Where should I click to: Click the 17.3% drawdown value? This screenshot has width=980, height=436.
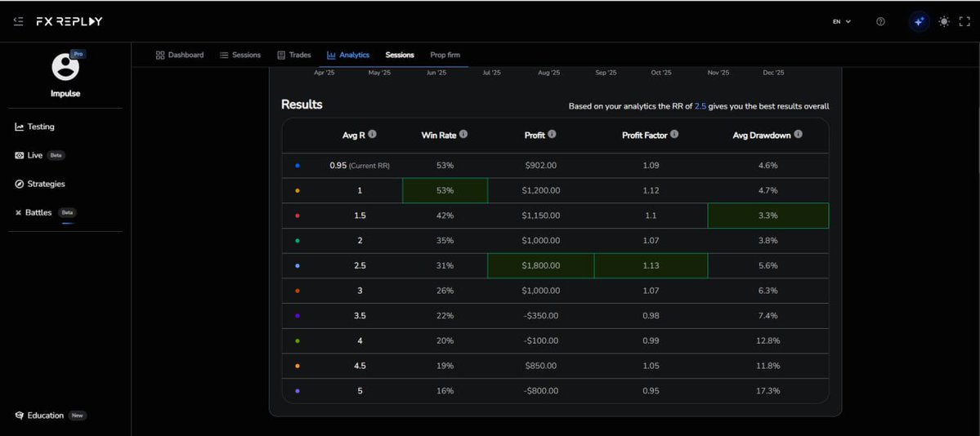pyautogui.click(x=767, y=391)
